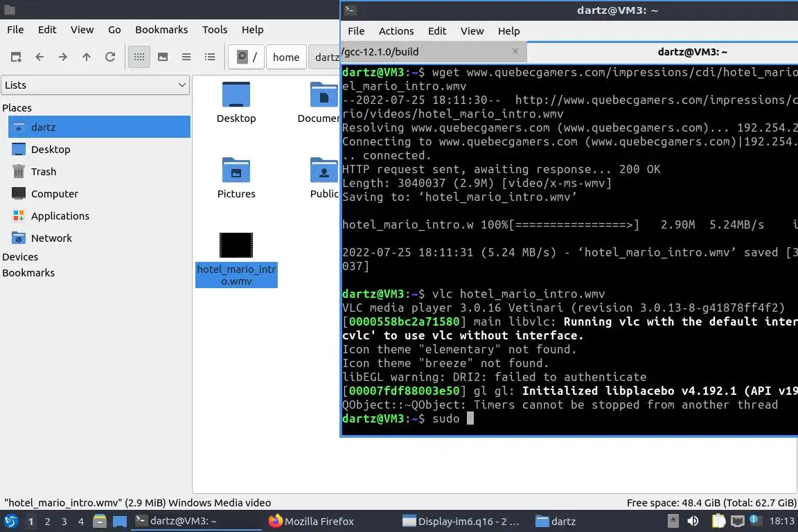Open the update notifier tray icon
Viewport: 798px width, 532px height.
pos(755,520)
